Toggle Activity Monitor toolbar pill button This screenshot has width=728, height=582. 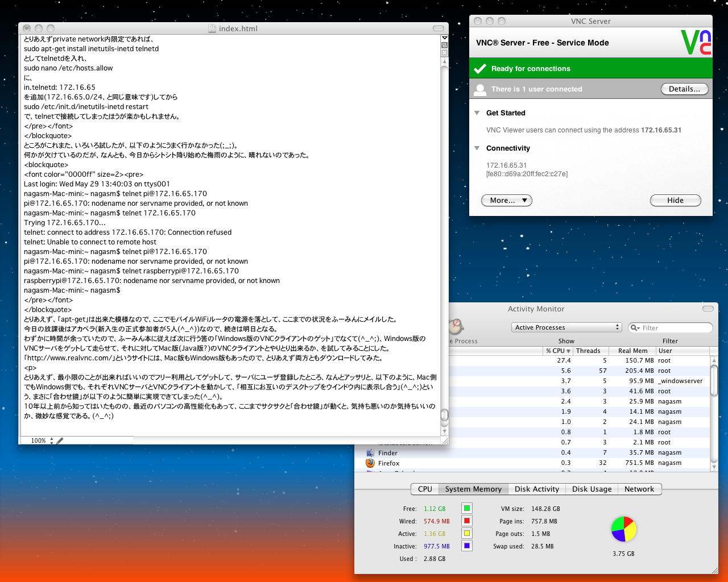pyautogui.click(x=708, y=309)
